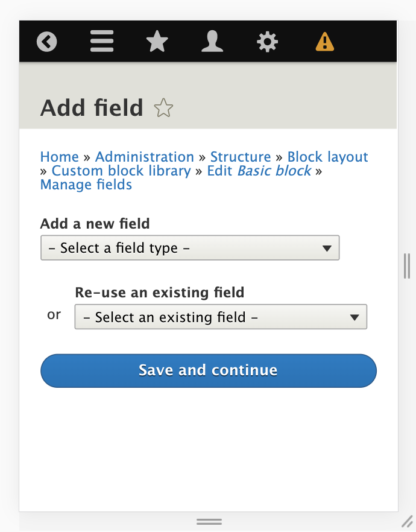Open the shortcuts star icon in toolbar

(x=157, y=41)
